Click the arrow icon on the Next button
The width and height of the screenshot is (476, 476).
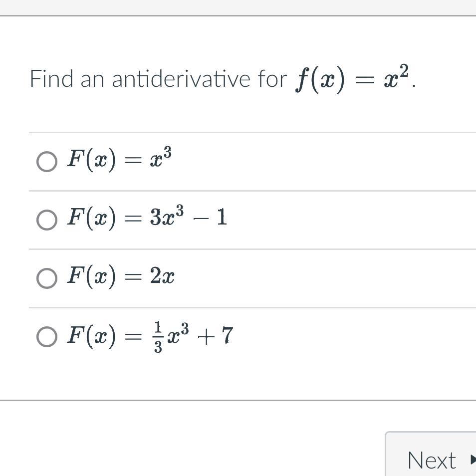pyautogui.click(x=471, y=459)
